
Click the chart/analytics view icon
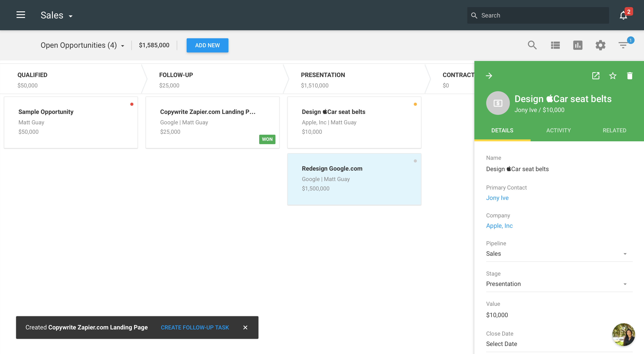coord(578,45)
